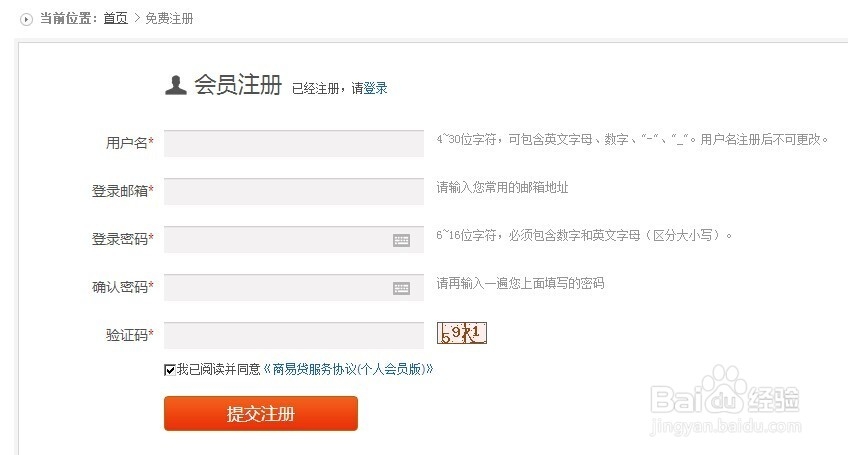Open the 商易贷服务协议(个人会员版) link

pyautogui.click(x=348, y=369)
